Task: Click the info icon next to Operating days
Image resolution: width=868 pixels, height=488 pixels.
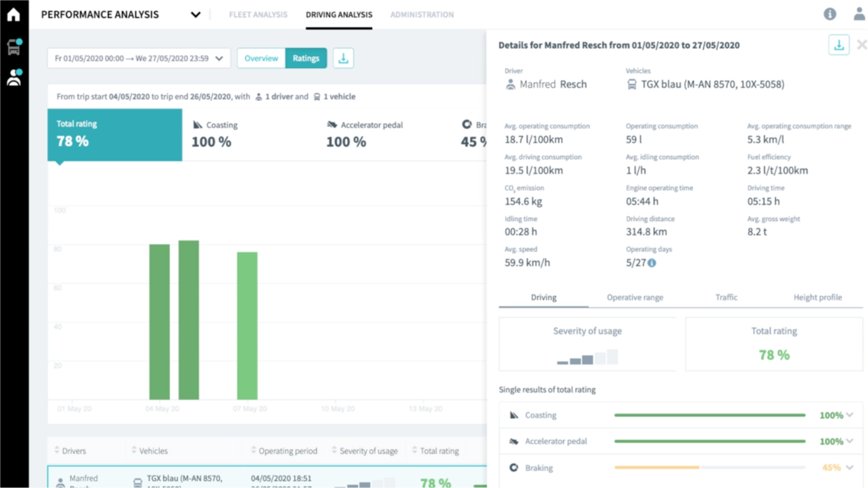Action: click(652, 263)
